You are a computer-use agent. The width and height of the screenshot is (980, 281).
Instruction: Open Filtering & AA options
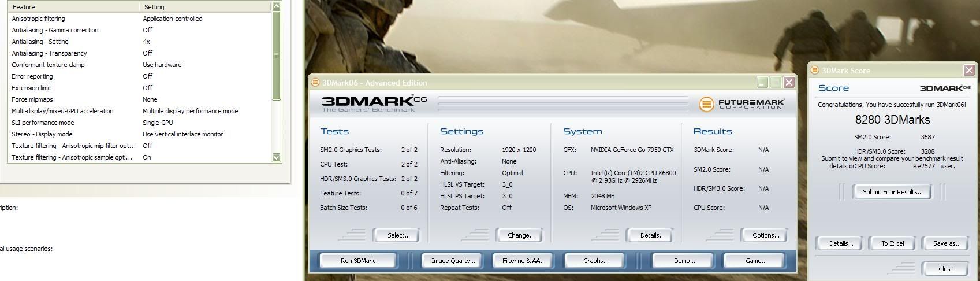(x=524, y=261)
